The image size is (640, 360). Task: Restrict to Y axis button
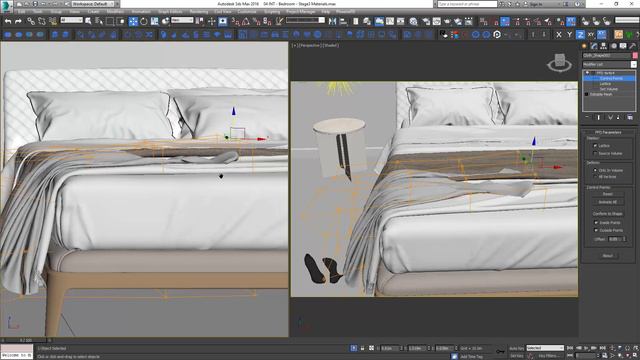[569, 35]
